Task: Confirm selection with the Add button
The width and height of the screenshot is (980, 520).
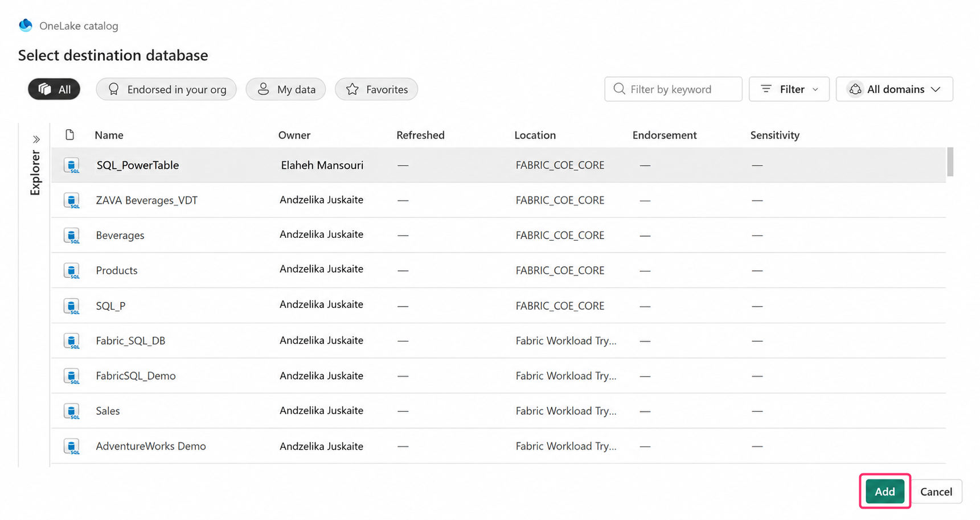Action: [x=884, y=492]
